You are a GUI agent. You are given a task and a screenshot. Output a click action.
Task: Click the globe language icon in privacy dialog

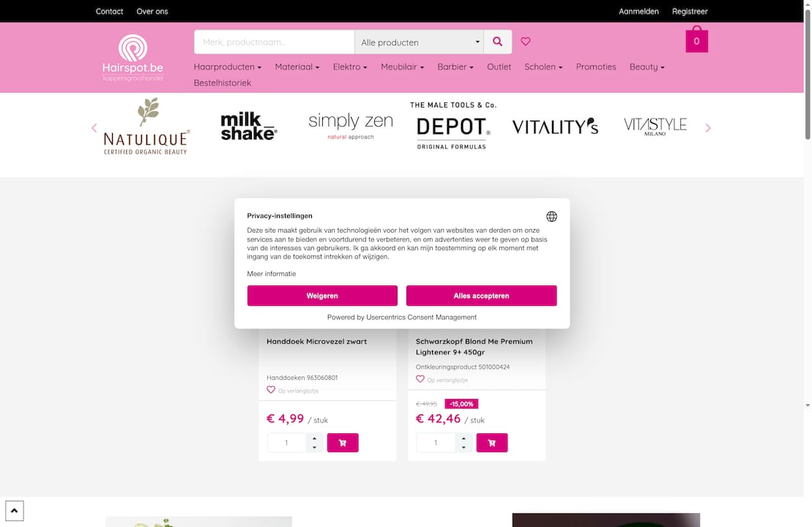tap(551, 217)
